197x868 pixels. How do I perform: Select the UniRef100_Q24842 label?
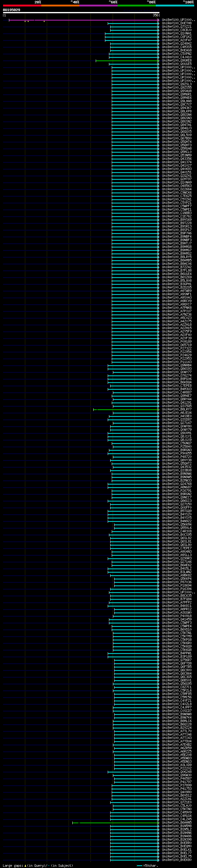[x=176, y=43]
